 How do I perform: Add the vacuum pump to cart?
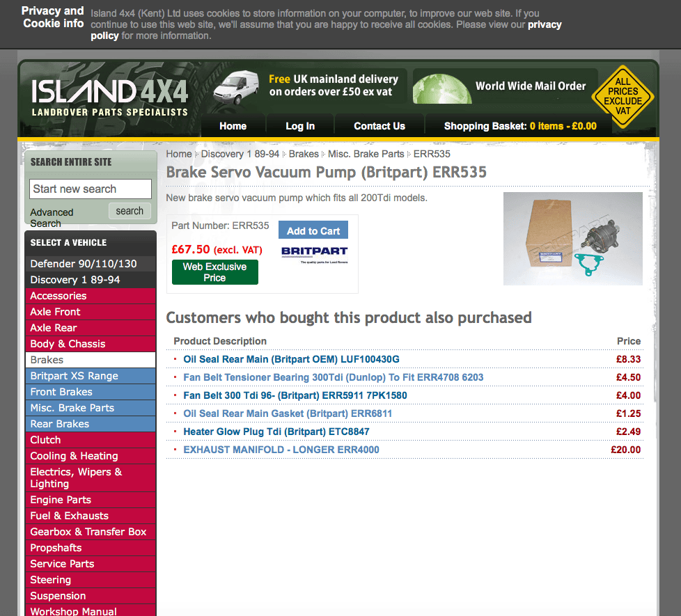[x=313, y=230]
